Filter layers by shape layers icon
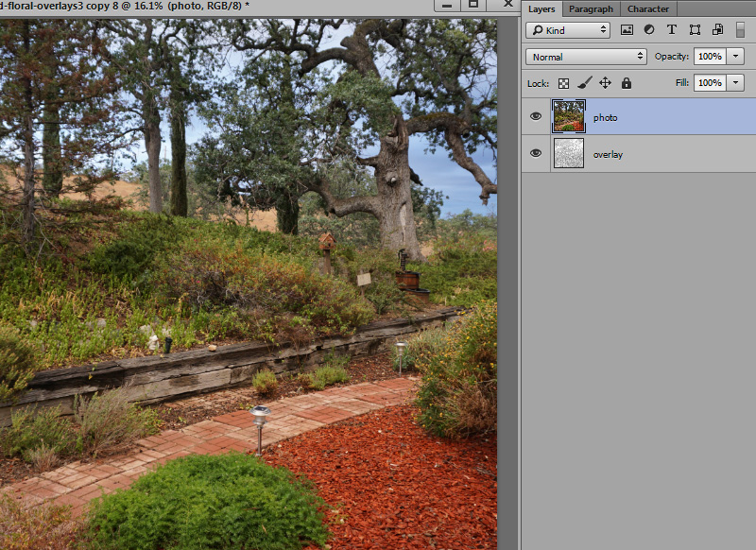This screenshot has height=550, width=756. pos(695,30)
